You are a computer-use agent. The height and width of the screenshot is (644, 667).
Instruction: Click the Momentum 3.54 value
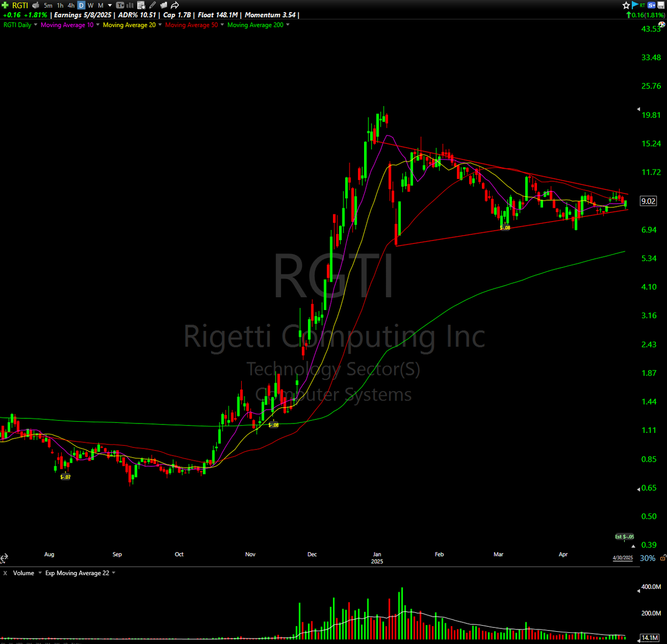pos(270,15)
